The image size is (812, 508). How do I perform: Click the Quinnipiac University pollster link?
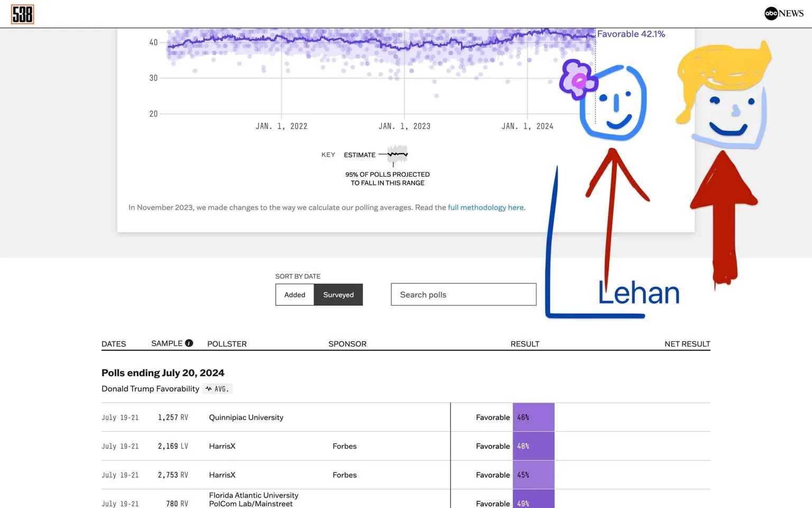[246, 417]
